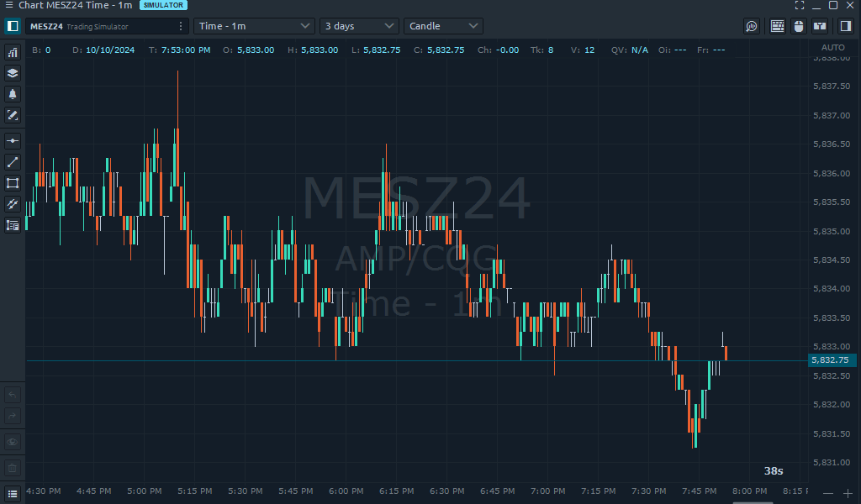This screenshot has width=861, height=504.
Task: Open the hamburger menu in title bar
Action: point(8,5)
